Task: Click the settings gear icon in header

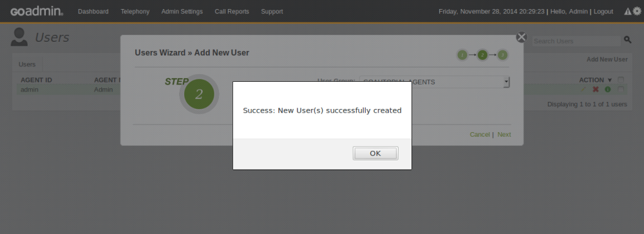Action: [x=637, y=12]
